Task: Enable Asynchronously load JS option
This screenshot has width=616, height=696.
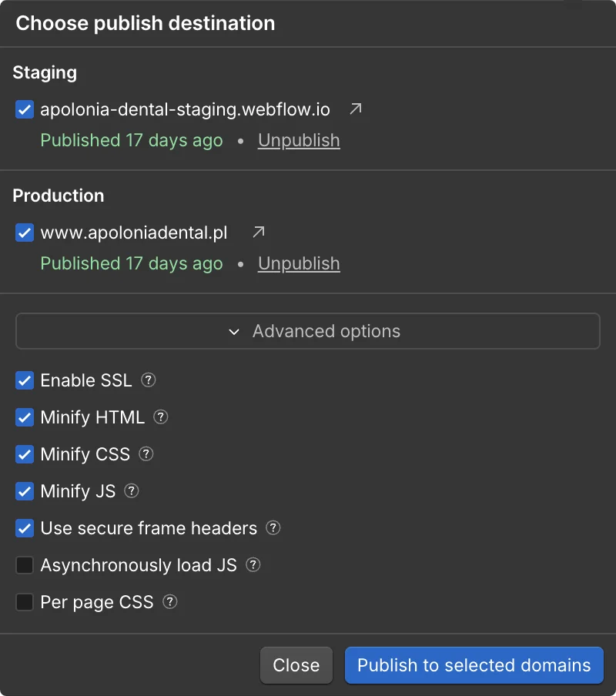Action: coord(25,565)
